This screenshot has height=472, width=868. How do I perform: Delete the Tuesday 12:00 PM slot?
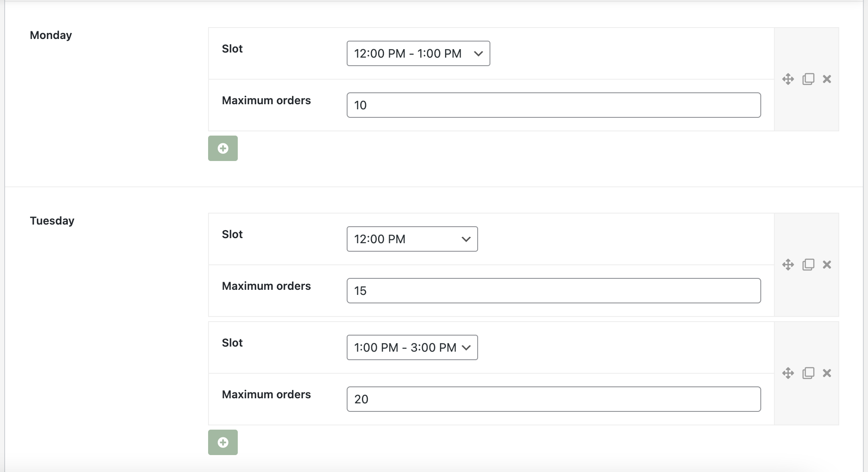(827, 265)
